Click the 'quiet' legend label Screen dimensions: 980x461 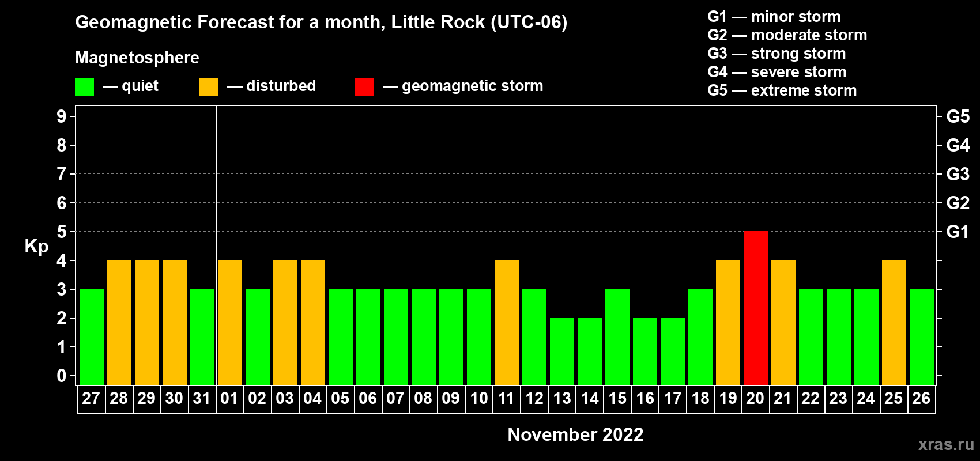click(140, 86)
